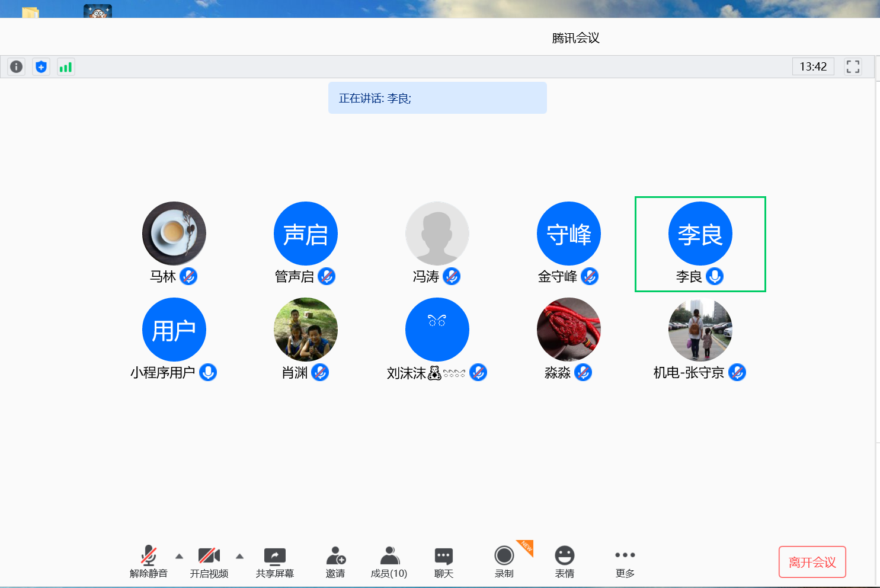Open the invite (邀请) icon

tap(335, 562)
